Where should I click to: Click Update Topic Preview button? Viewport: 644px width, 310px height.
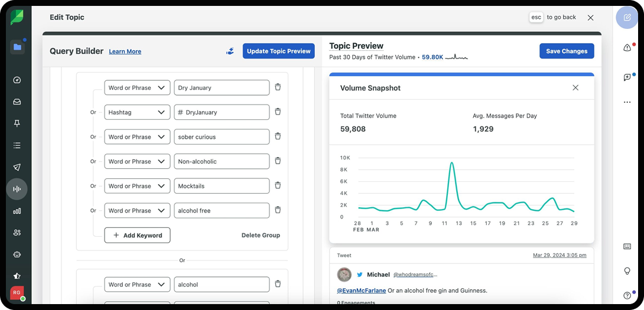pyautogui.click(x=278, y=51)
